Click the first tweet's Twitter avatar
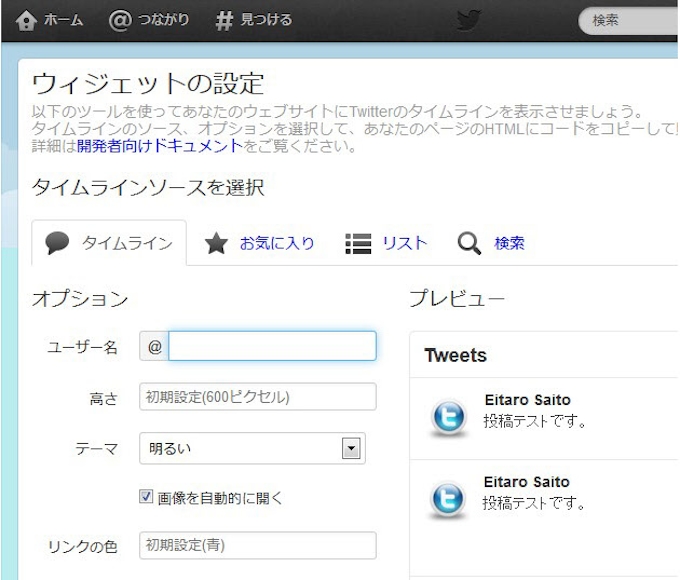 click(448, 417)
